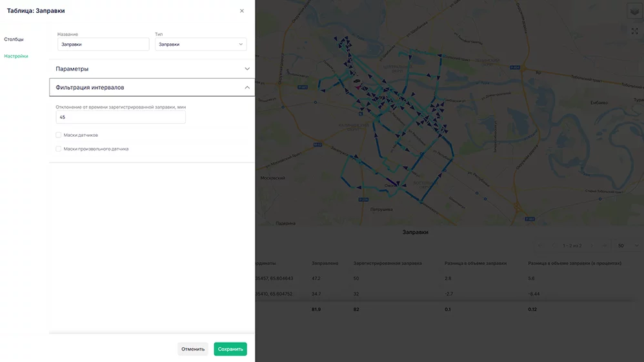
Task: Select the Настройки tab
Action: pyautogui.click(x=16, y=56)
